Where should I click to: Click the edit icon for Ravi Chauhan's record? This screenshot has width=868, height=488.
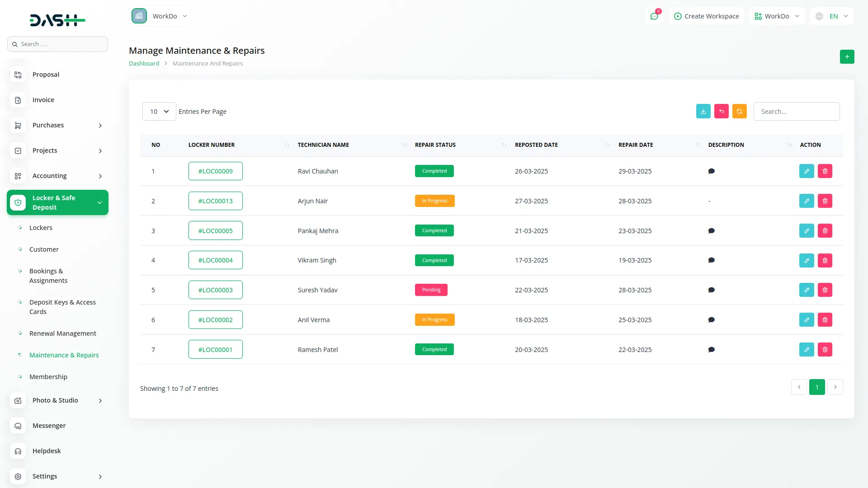tap(807, 171)
